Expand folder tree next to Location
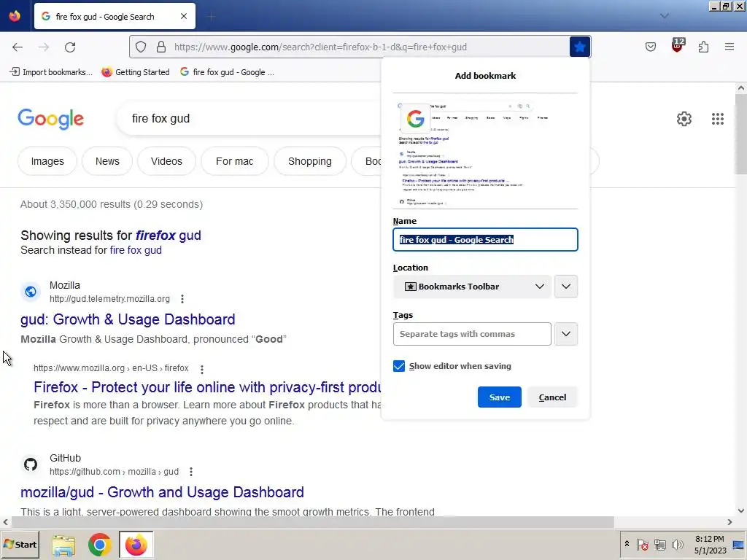The image size is (747, 560). click(566, 287)
